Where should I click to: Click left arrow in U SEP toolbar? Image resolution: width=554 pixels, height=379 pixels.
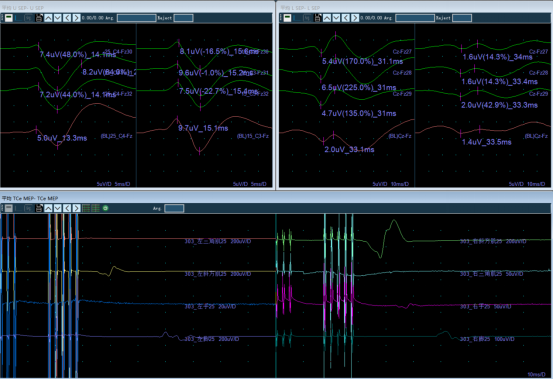(x=67, y=18)
